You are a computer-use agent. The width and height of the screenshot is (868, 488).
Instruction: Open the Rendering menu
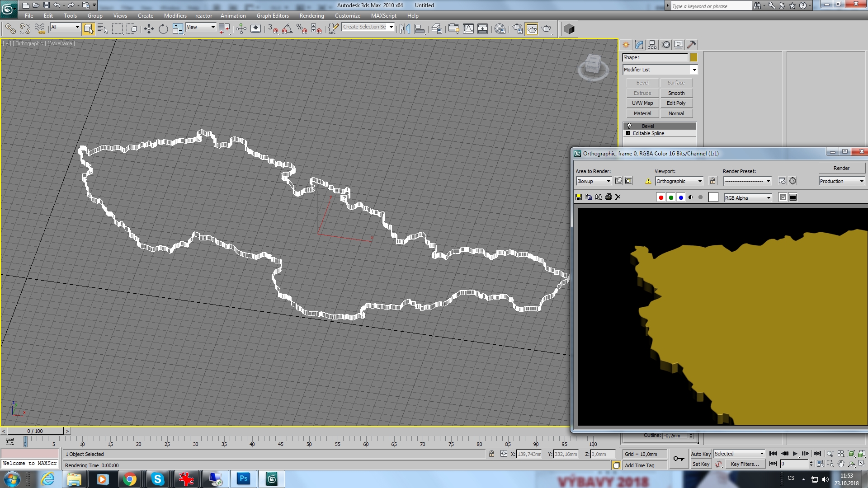click(311, 16)
